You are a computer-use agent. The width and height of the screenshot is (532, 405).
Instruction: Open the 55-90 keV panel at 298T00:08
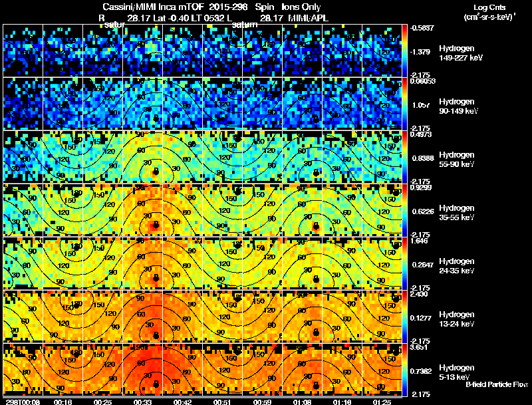pos(23,157)
